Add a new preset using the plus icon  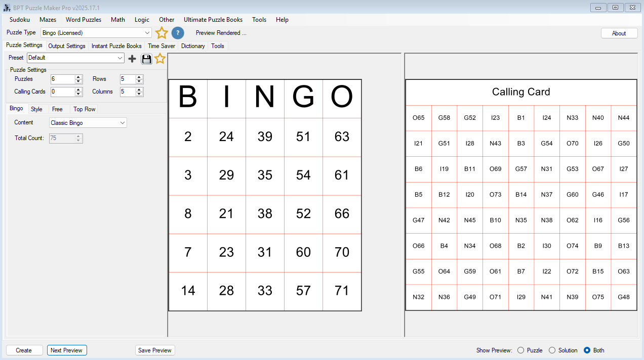pos(132,58)
